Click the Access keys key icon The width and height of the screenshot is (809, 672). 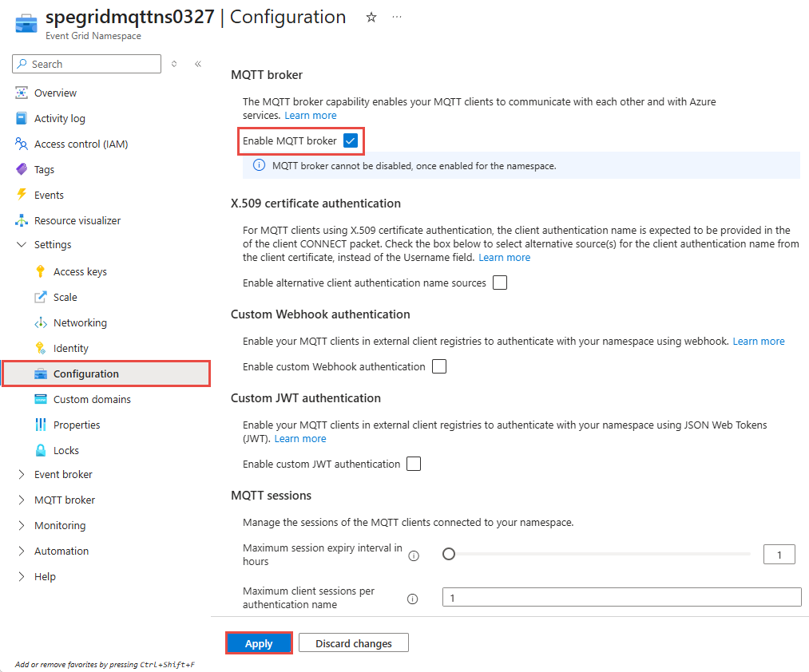[40, 271]
